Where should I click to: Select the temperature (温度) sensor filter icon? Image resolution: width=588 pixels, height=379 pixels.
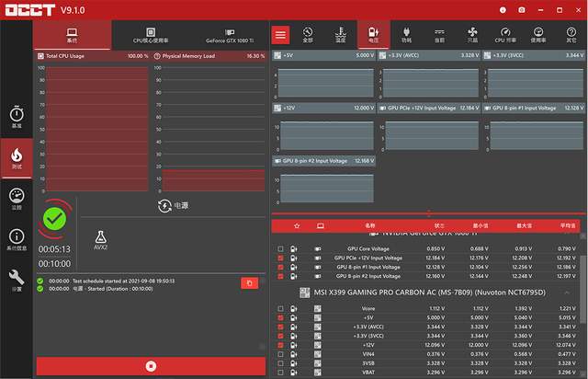341,35
